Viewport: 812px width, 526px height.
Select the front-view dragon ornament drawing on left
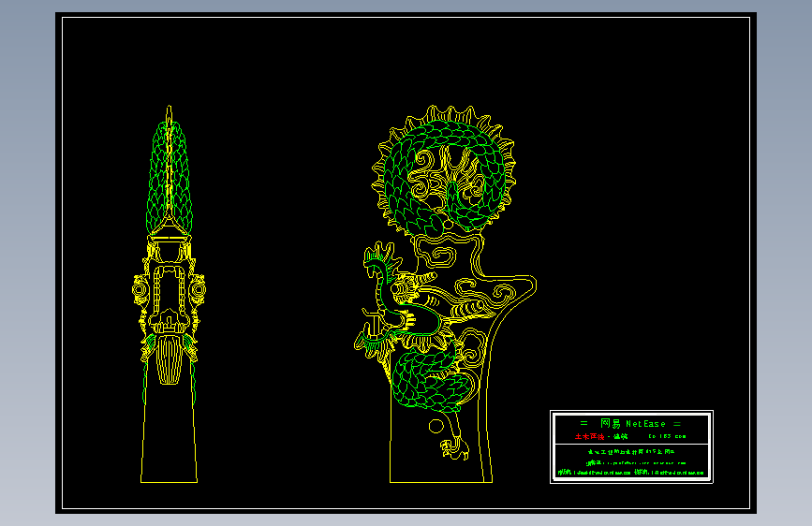(x=169, y=294)
